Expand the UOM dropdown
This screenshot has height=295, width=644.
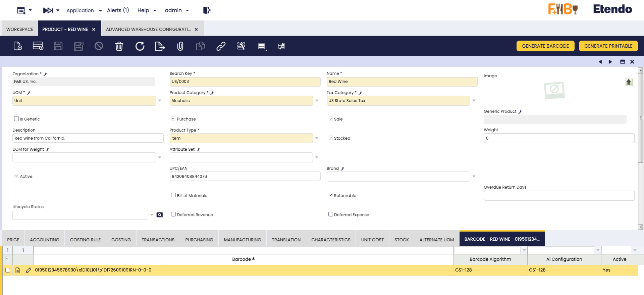click(160, 101)
